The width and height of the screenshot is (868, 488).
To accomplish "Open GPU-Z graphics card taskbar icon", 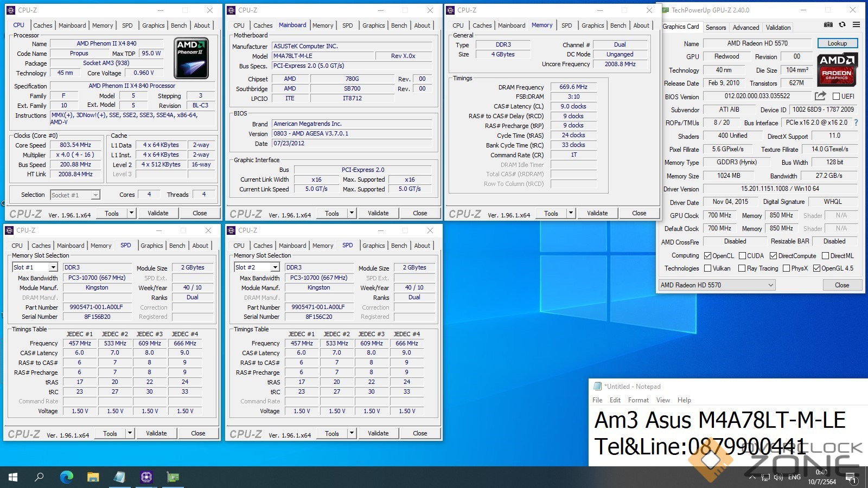I will click(x=173, y=477).
